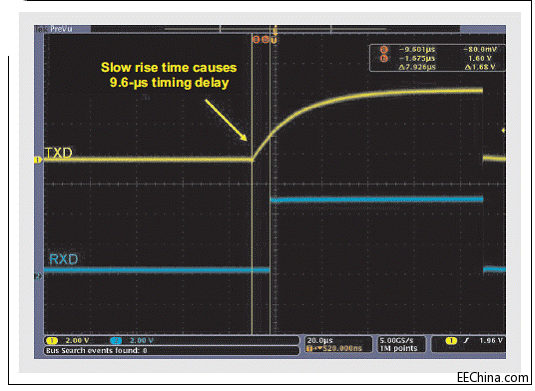The image size is (535, 391).
Task: Click the blue channel 2 badge showing 2.00 V
Action: tap(132, 341)
